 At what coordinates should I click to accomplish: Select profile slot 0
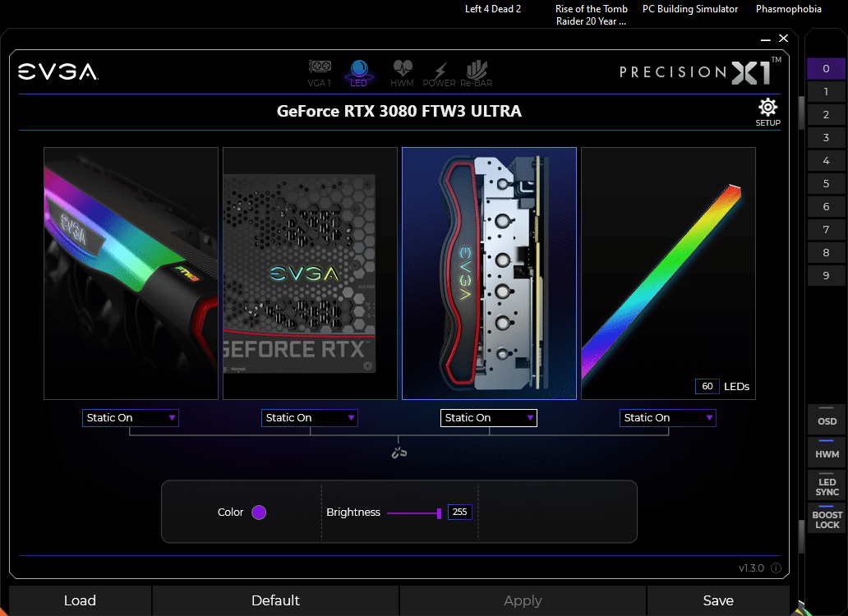click(826, 69)
